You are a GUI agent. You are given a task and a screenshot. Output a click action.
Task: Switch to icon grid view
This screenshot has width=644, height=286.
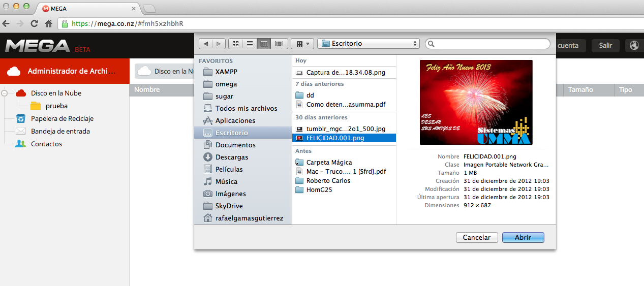235,44
